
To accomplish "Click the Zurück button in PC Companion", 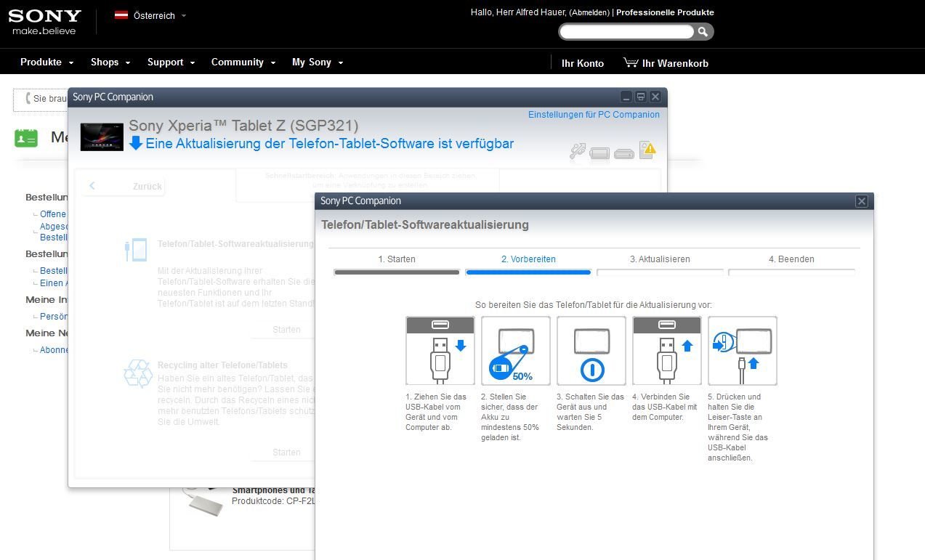I will pyautogui.click(x=125, y=187).
